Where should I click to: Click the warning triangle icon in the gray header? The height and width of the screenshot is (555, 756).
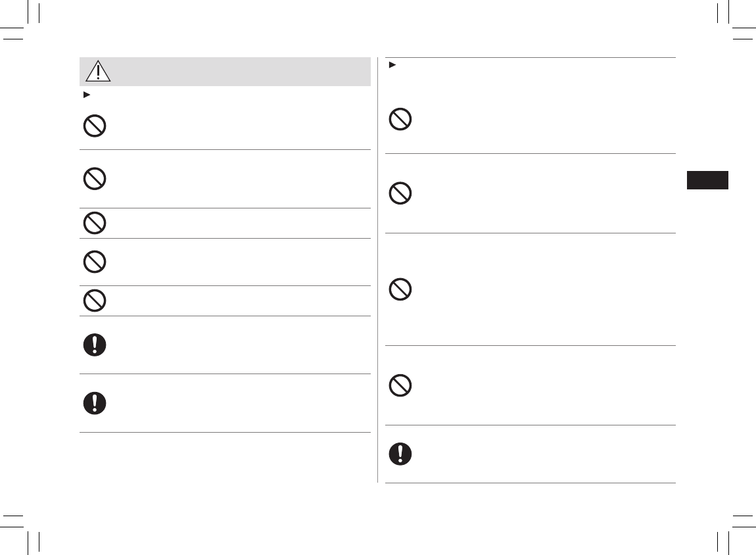(x=98, y=71)
